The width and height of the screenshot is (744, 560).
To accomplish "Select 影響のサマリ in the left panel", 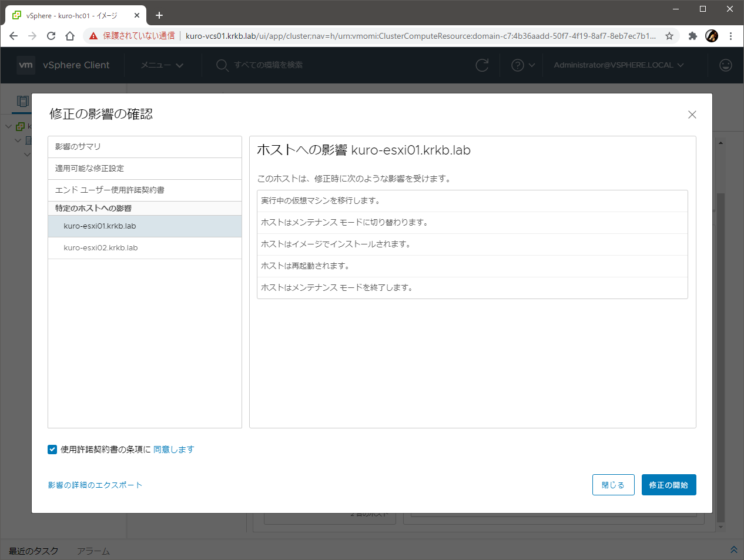I will click(x=145, y=147).
